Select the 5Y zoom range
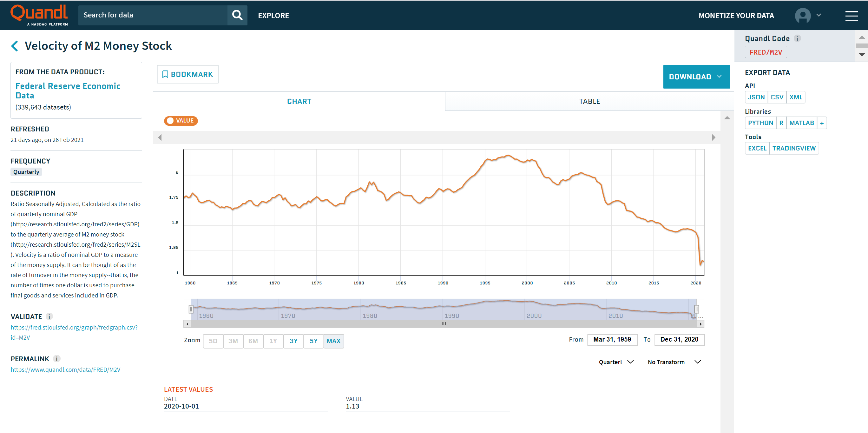868x433 pixels. pyautogui.click(x=313, y=341)
